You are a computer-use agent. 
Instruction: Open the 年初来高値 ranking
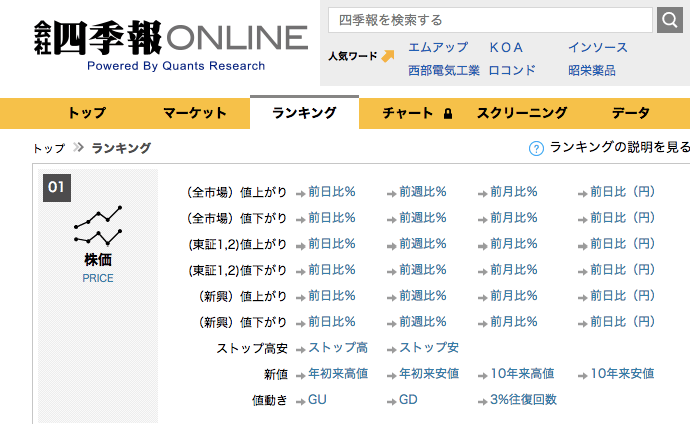[x=338, y=373]
